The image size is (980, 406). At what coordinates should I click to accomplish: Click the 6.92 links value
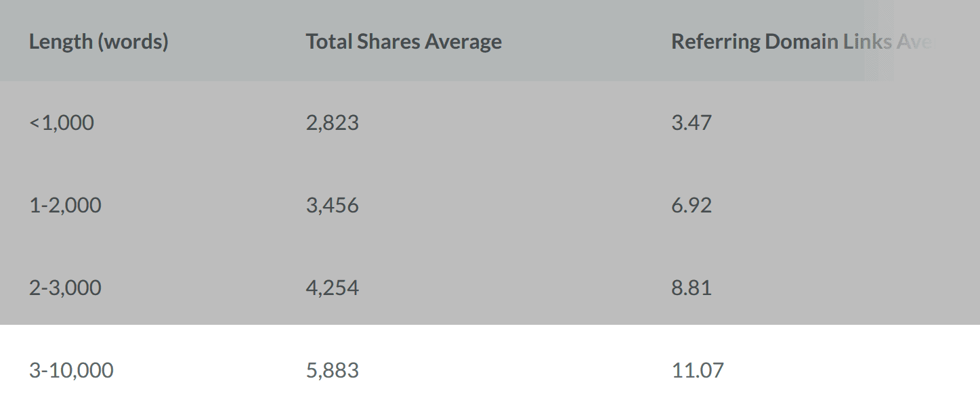pyautogui.click(x=691, y=206)
